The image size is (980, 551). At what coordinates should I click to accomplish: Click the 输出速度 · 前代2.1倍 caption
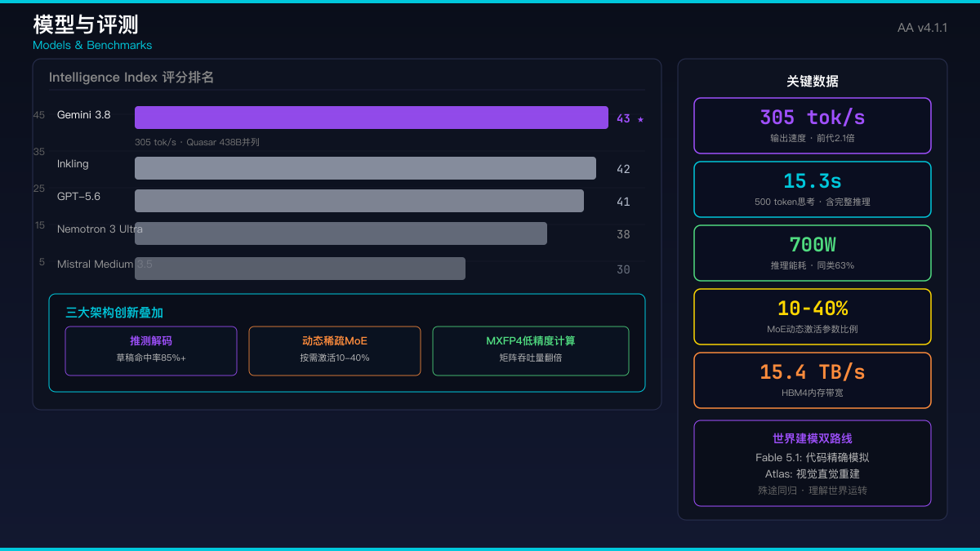813,138
